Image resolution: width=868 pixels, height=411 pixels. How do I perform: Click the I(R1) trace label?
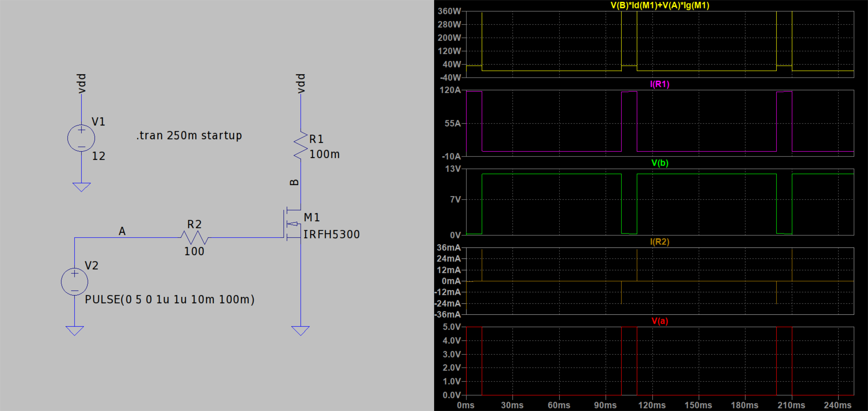click(660, 84)
